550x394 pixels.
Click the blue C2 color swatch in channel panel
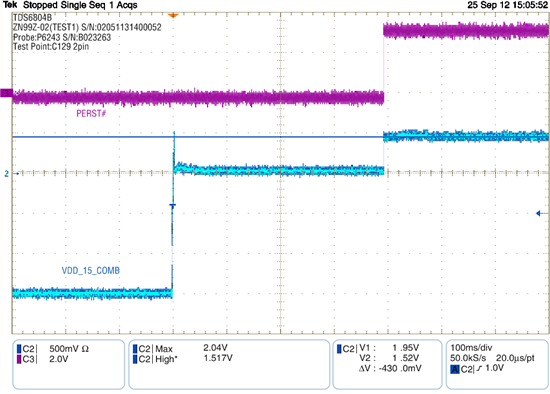pyautogui.click(x=19, y=349)
